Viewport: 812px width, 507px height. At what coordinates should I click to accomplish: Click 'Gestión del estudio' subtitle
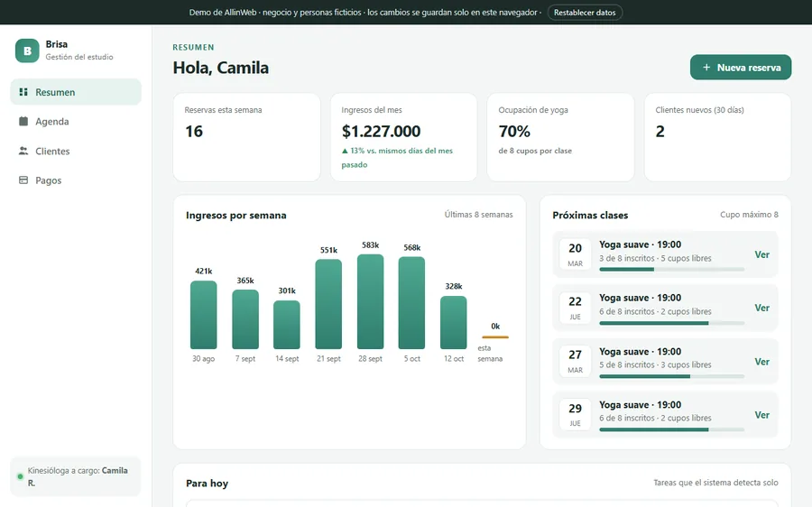coord(79,57)
